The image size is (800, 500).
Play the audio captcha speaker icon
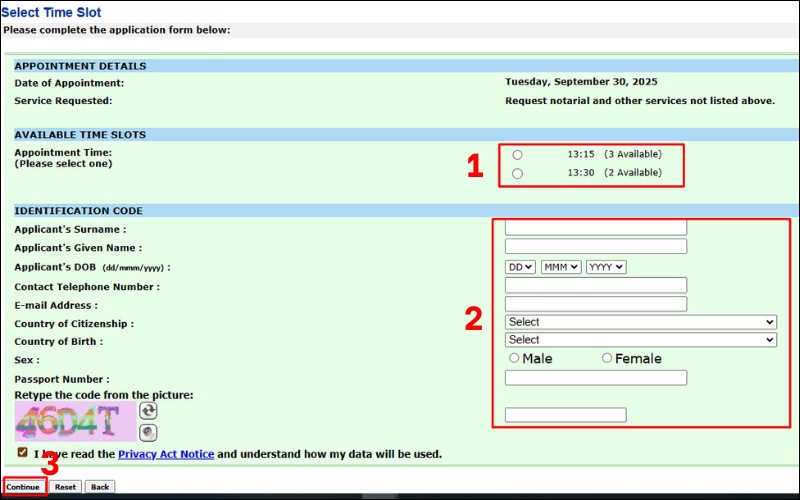pos(148,432)
